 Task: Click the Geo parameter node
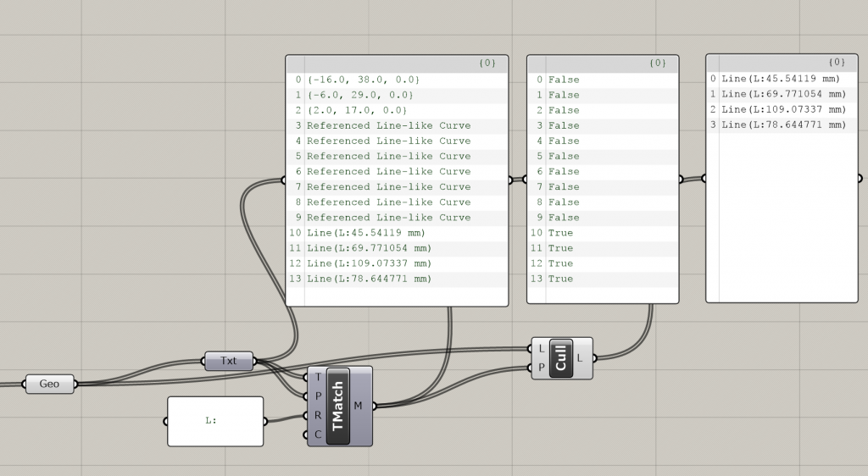click(x=49, y=384)
